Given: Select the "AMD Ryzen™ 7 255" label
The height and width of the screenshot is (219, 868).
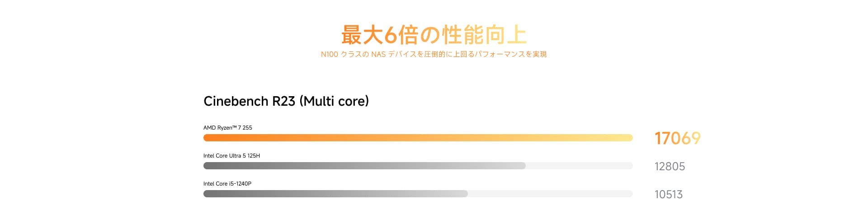Looking at the screenshot, I should tap(227, 128).
